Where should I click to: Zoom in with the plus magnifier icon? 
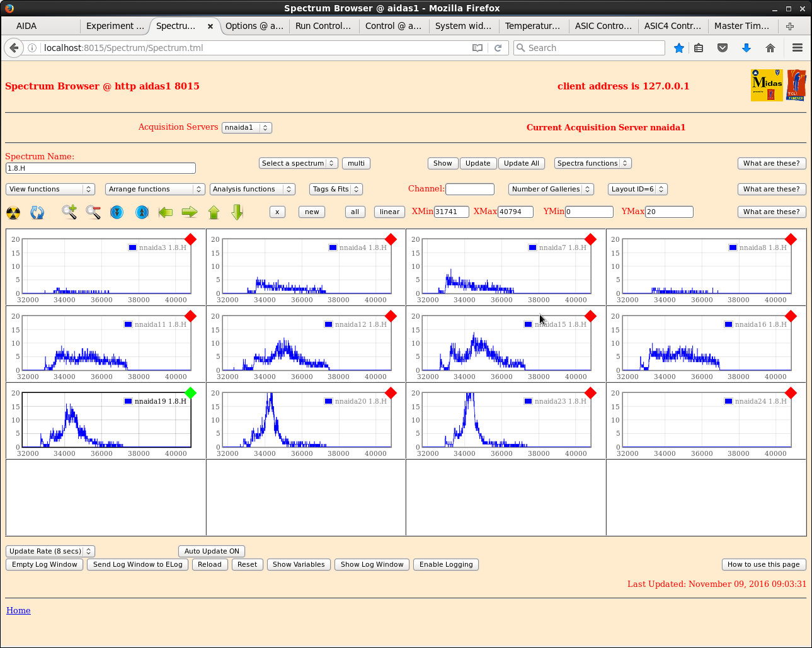69,212
